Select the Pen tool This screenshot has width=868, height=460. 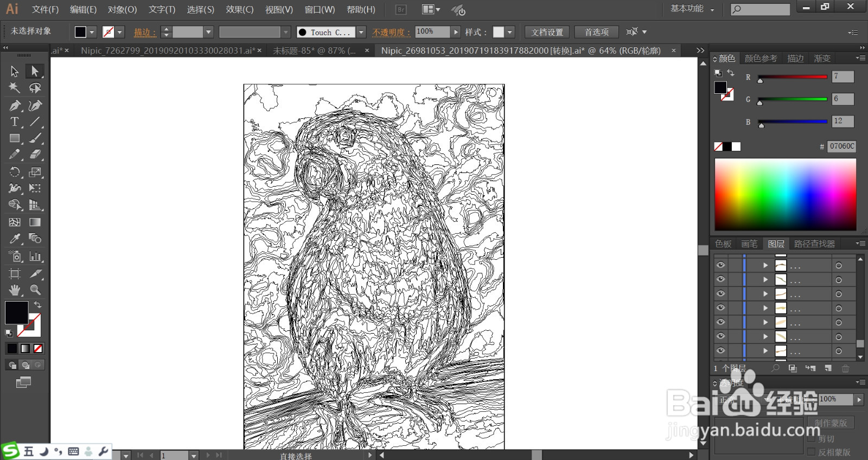point(15,105)
